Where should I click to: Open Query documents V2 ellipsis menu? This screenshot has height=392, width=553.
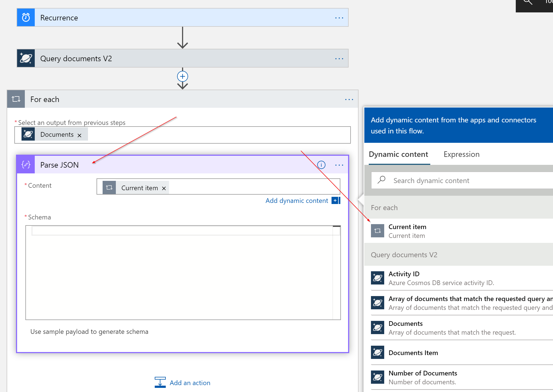pyautogui.click(x=339, y=59)
